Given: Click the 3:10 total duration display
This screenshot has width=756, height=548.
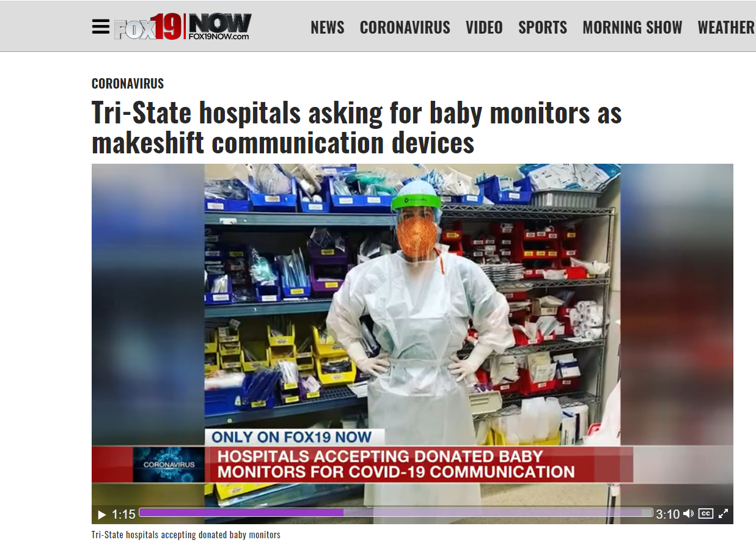Looking at the screenshot, I should click(x=667, y=514).
